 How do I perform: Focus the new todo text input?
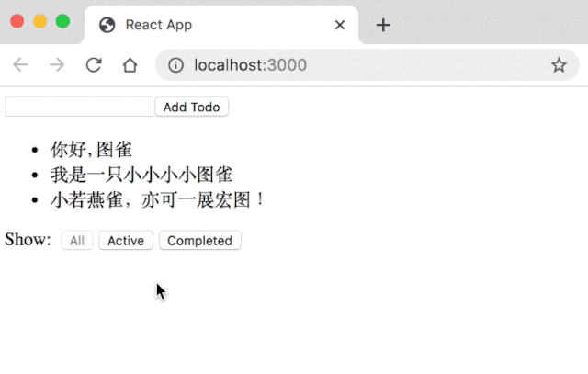pyautogui.click(x=79, y=107)
